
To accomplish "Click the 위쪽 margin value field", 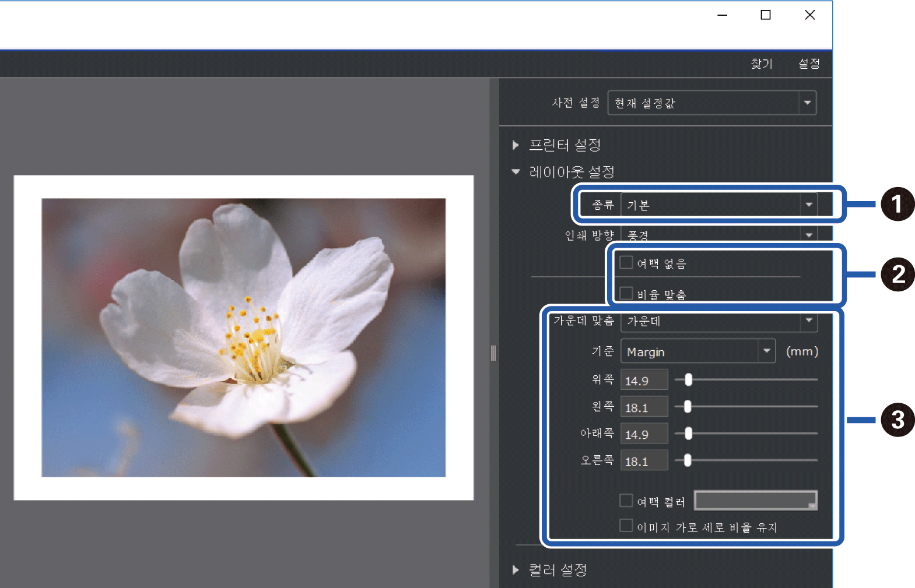I will tap(644, 381).
